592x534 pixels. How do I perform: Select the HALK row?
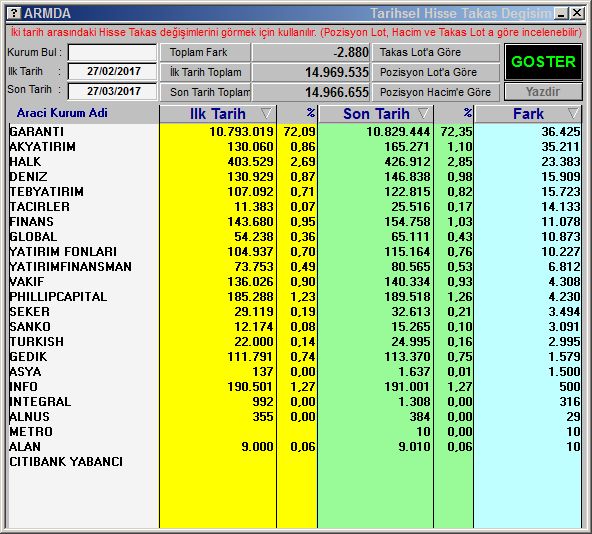tap(294, 162)
